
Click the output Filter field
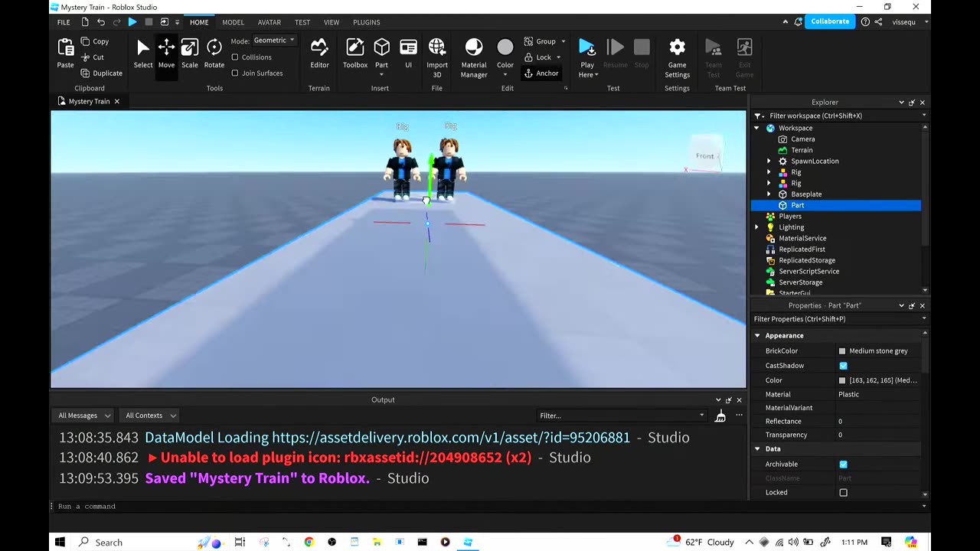622,416
